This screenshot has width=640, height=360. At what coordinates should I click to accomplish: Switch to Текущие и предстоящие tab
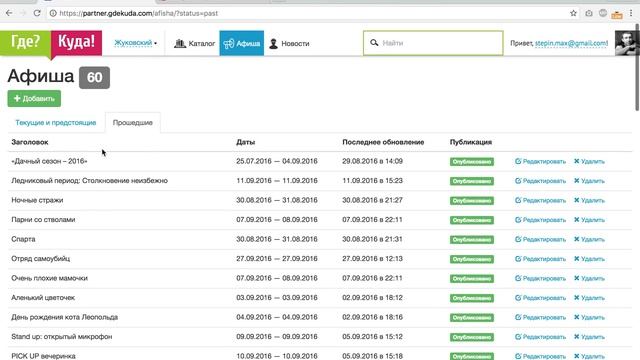(56, 122)
